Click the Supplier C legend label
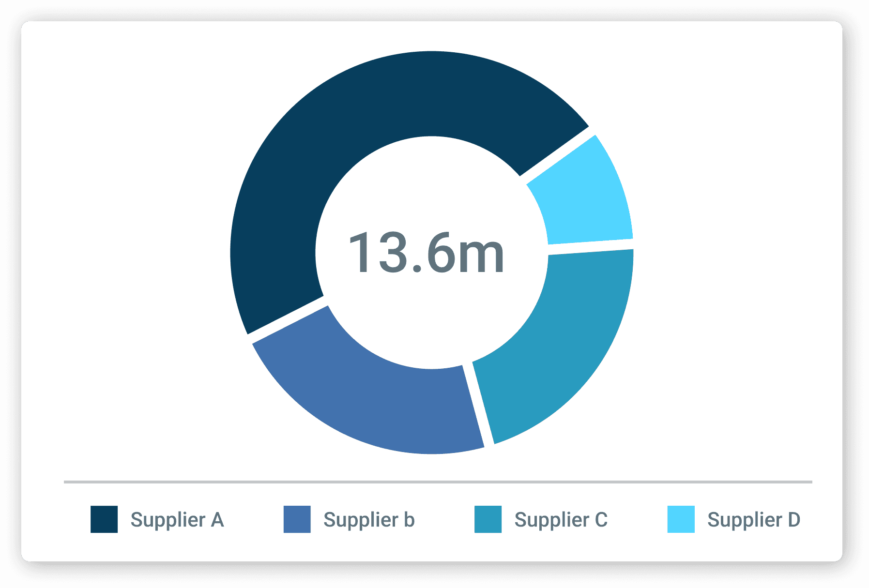 click(562, 521)
